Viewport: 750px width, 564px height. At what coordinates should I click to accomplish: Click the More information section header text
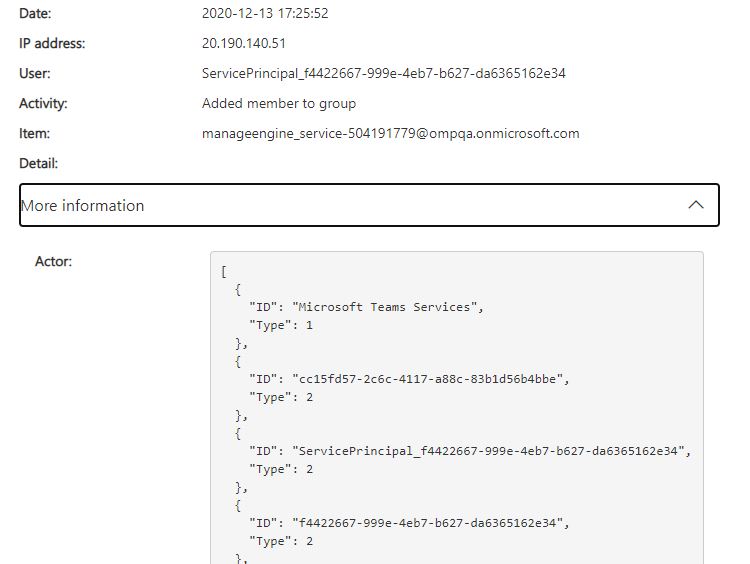point(83,206)
